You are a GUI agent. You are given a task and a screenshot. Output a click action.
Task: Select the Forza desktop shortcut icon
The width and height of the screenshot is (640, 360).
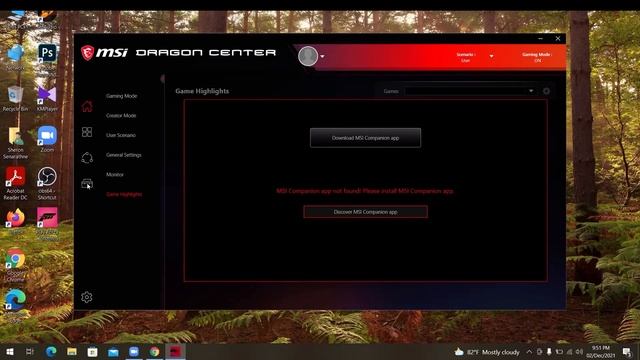47,224
